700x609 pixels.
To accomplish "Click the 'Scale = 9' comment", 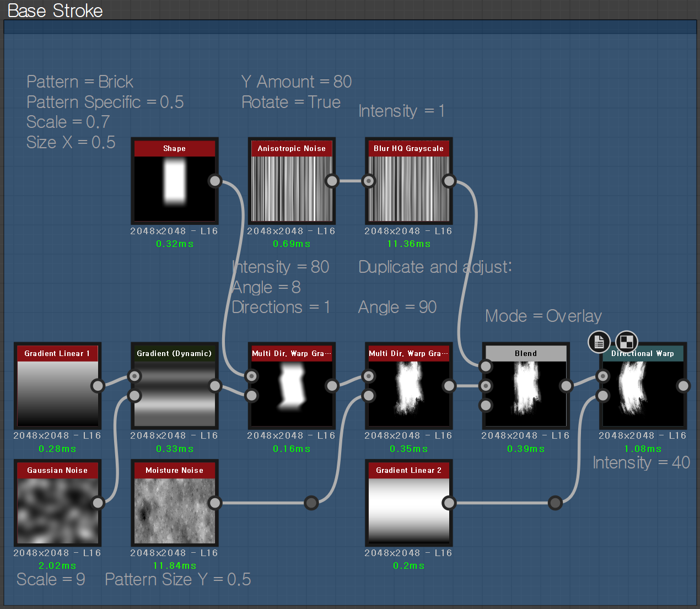I will coord(51,580).
